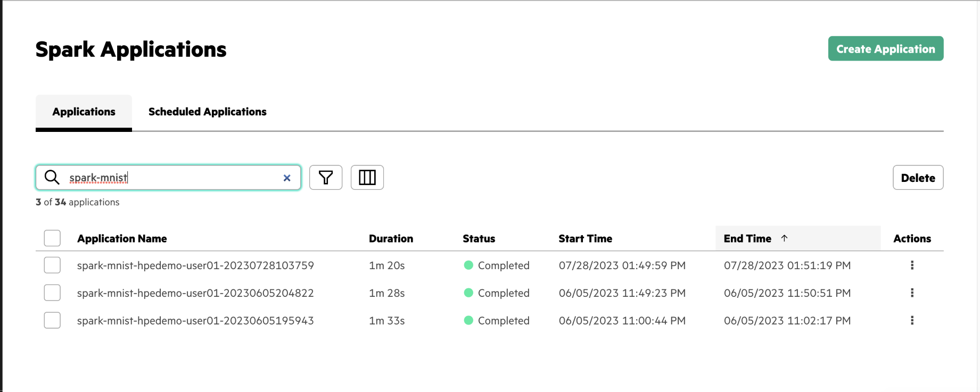Sort by the Status column header
Screen dimensions: 980x392
pyautogui.click(x=479, y=238)
